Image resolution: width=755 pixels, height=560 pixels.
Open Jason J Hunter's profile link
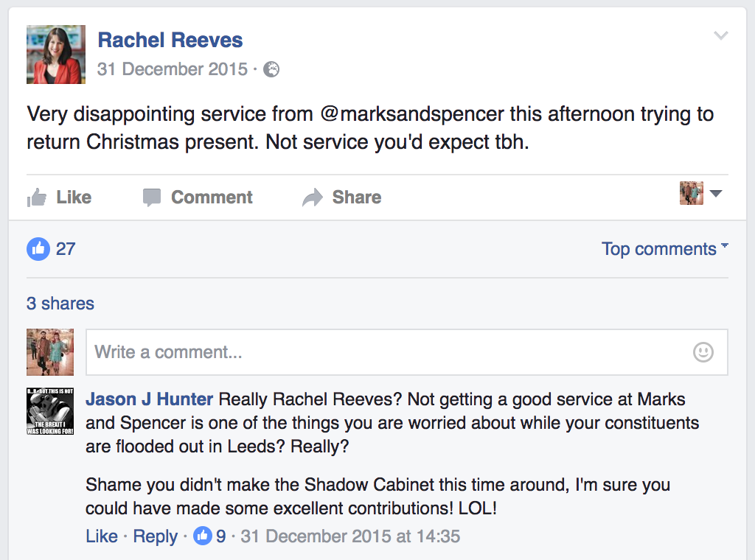[149, 399]
